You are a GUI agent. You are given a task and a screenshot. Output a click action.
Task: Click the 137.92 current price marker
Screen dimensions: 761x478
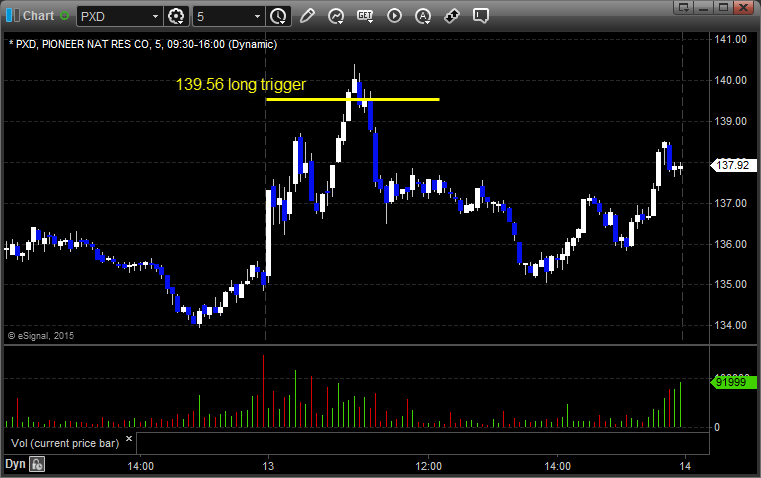click(x=732, y=165)
